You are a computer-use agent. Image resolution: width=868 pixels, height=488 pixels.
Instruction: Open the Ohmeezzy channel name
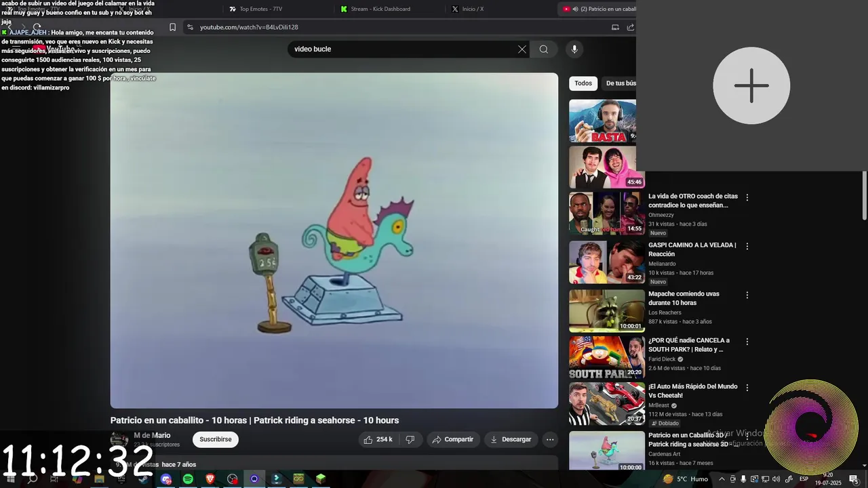[x=661, y=215]
